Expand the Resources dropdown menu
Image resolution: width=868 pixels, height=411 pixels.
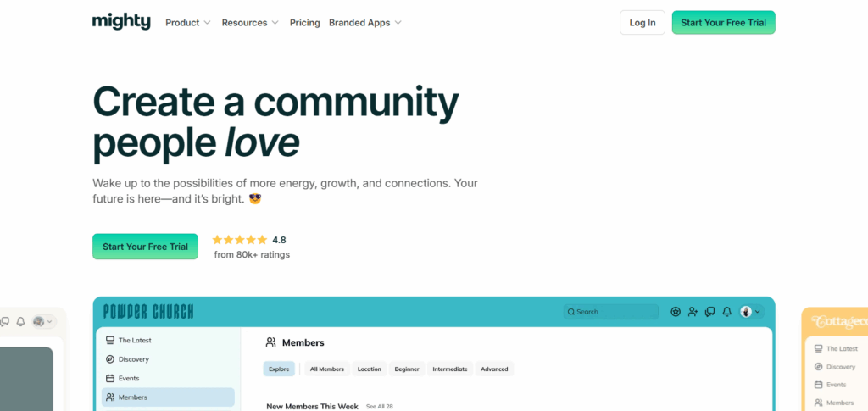(250, 23)
